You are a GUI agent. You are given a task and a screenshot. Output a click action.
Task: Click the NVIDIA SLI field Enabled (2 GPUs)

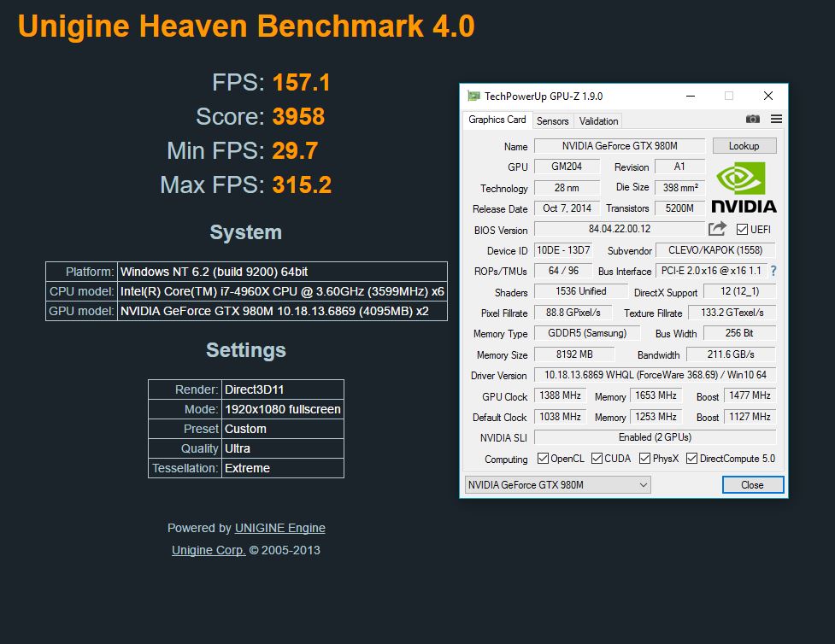[x=655, y=437]
